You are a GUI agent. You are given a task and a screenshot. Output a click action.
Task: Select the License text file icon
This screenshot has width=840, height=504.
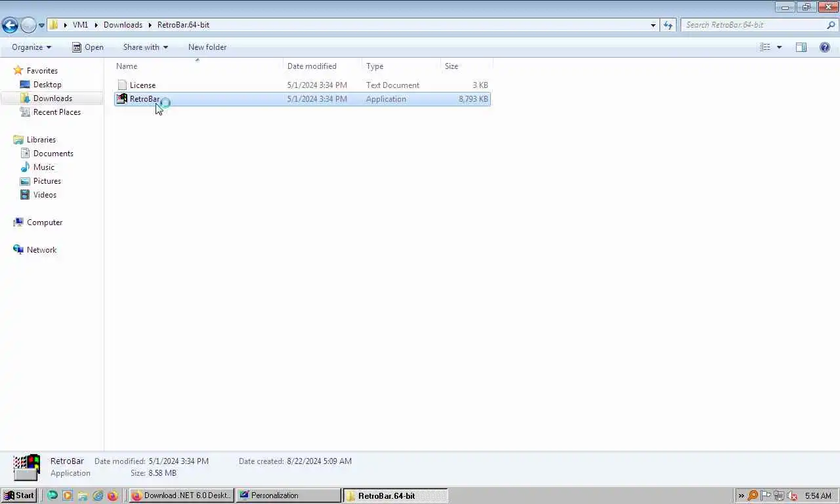point(121,85)
